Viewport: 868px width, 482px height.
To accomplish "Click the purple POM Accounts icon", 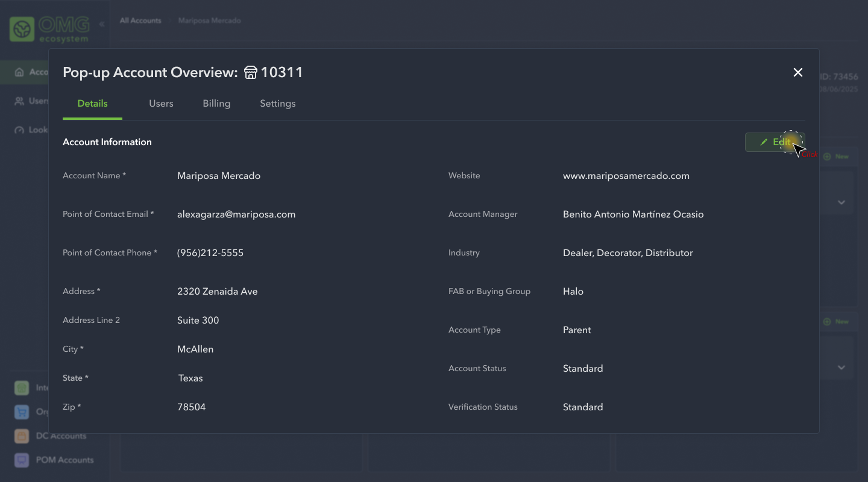I will pyautogui.click(x=22, y=460).
